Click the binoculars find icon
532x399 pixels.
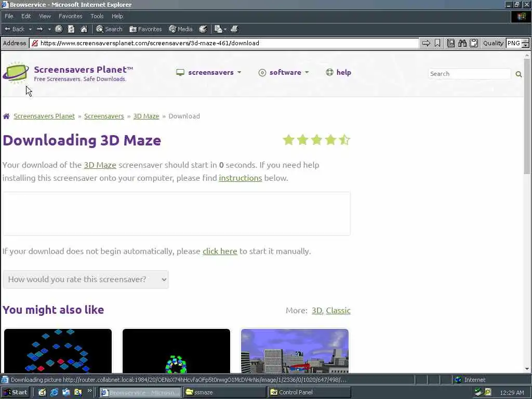point(462,43)
